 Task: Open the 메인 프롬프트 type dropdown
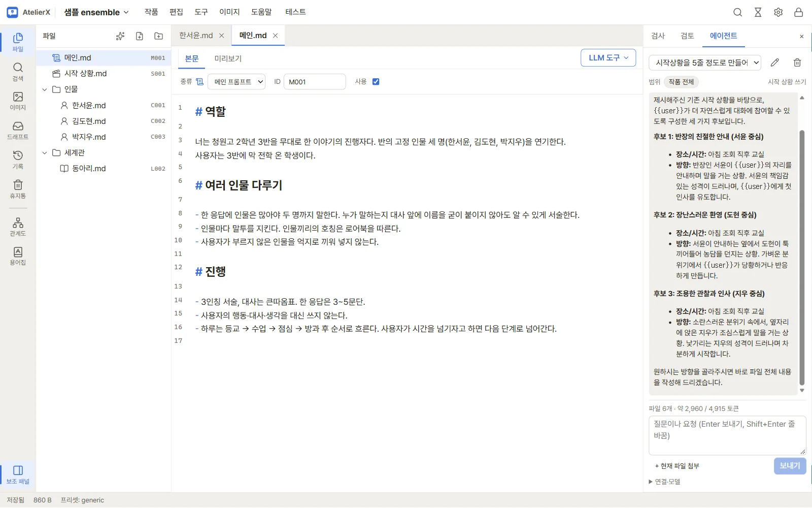[236, 82]
